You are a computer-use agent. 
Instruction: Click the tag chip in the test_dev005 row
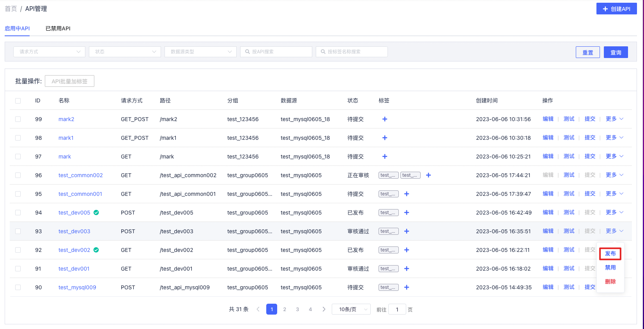tap(389, 213)
